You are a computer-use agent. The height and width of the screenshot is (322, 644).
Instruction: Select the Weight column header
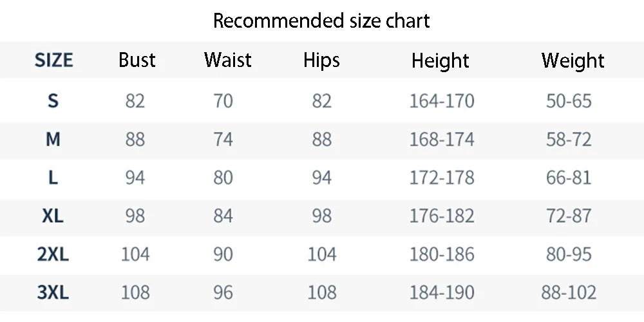click(573, 61)
